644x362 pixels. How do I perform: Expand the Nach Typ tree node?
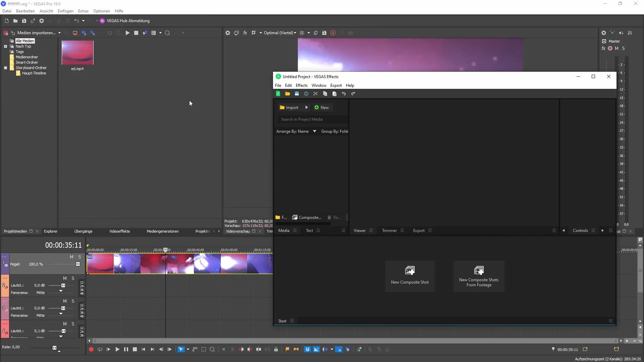click(5, 46)
